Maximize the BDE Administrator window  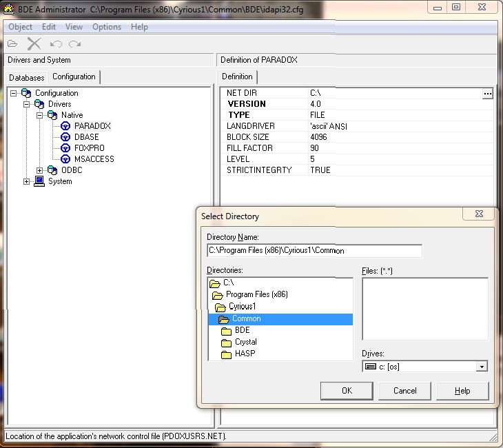456,7
